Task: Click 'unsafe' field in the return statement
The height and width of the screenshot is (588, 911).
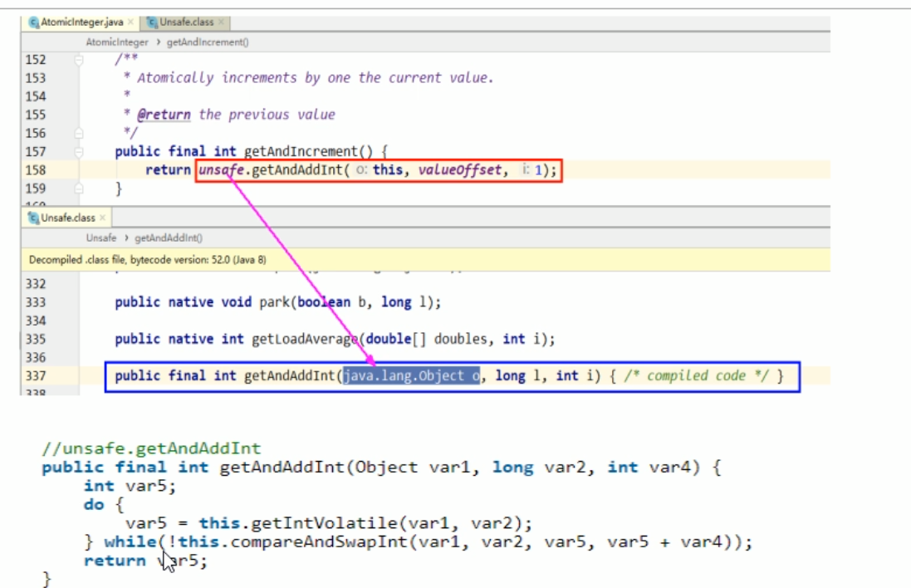Action: (x=222, y=169)
